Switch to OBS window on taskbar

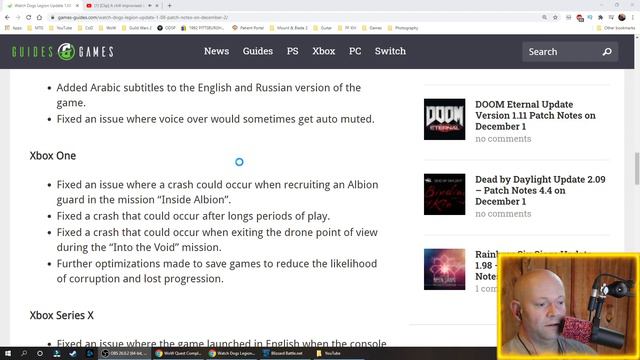(124, 353)
